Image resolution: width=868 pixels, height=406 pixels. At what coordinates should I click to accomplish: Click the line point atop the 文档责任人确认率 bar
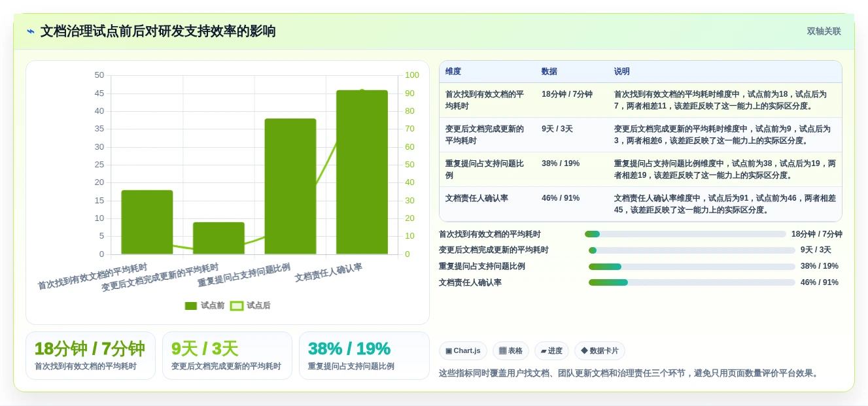click(x=362, y=92)
